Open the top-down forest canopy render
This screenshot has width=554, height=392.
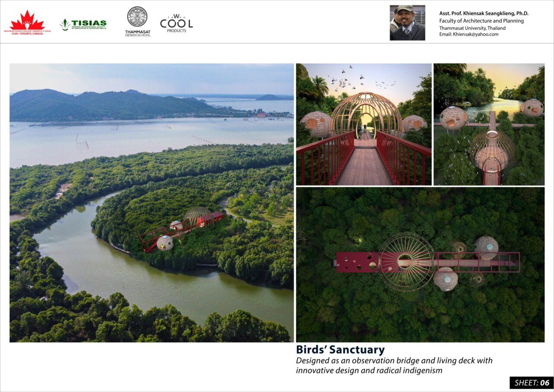(x=420, y=265)
